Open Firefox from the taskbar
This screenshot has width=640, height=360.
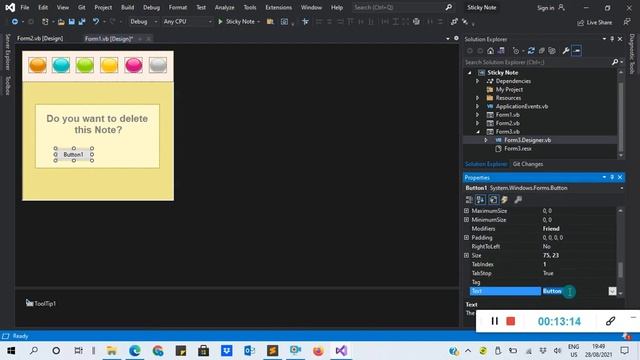coord(318,351)
